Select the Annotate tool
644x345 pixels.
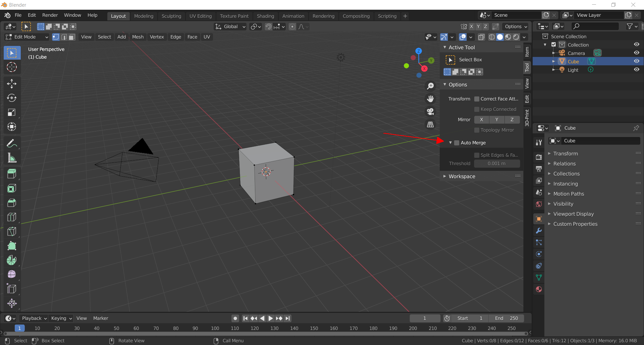12,143
